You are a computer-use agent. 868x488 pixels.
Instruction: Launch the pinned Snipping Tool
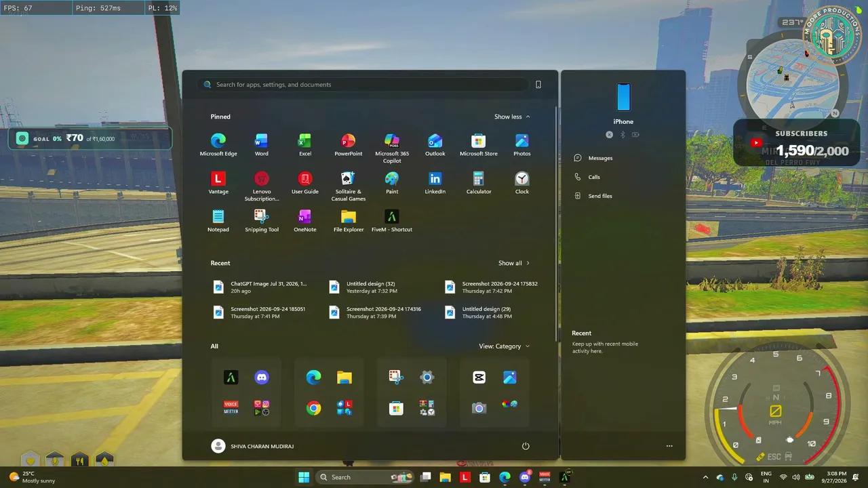click(262, 221)
